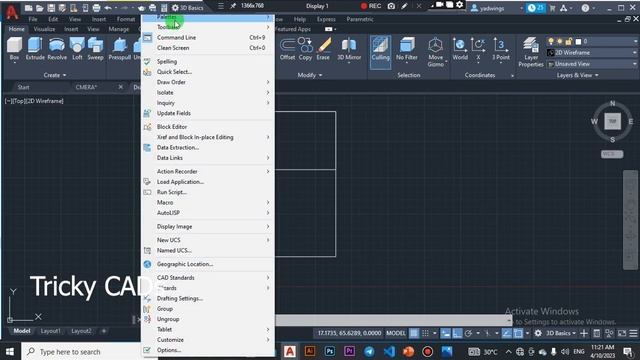
Task: Expand the Action Recorder submenu
Action: click(x=208, y=171)
